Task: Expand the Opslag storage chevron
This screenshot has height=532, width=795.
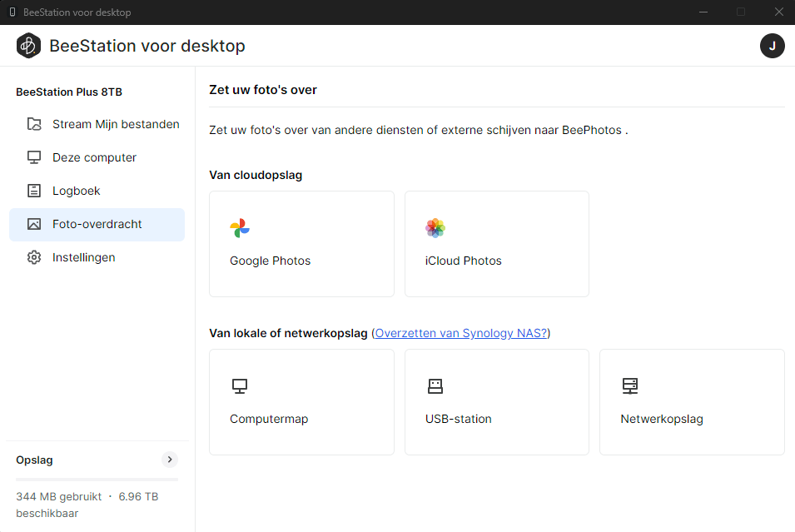Action: 170,460
